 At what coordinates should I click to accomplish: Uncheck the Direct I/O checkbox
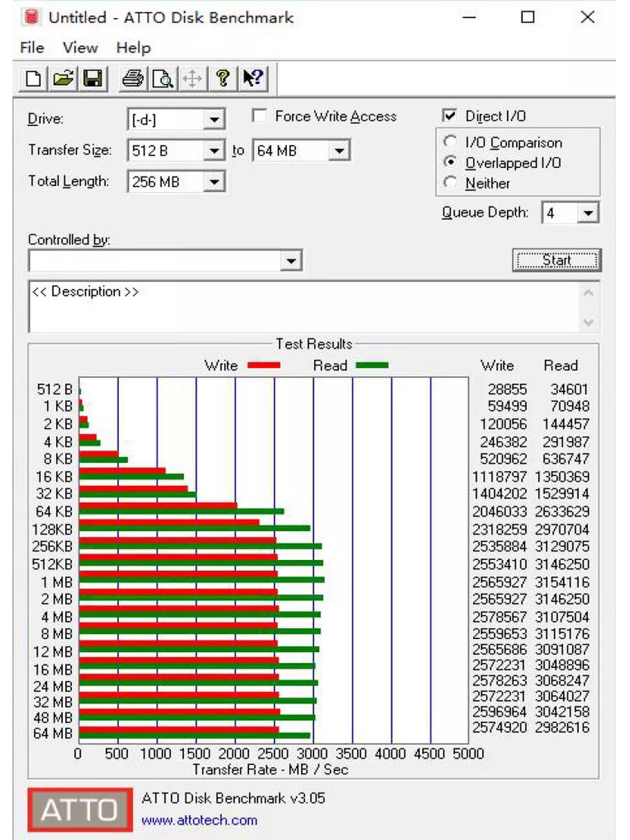(449, 116)
